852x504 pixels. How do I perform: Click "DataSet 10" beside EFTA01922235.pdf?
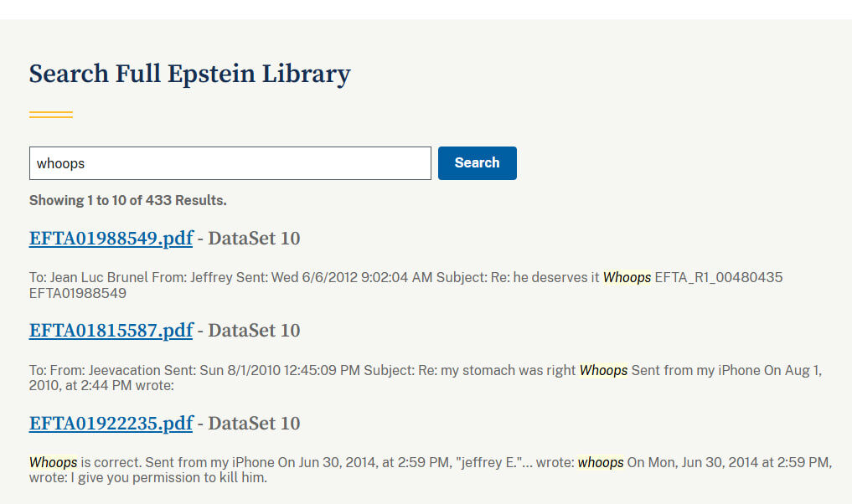pos(254,423)
